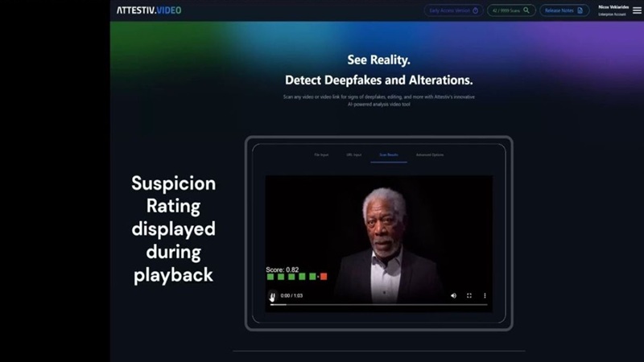Mute the video with speaker icon
Screen dimensions: 644x362
(453, 295)
